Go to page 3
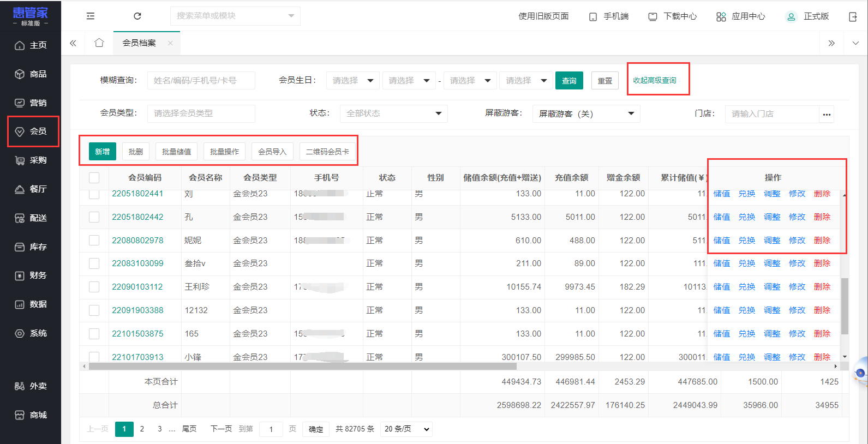Viewport: 868px width, 444px height. pos(160,429)
